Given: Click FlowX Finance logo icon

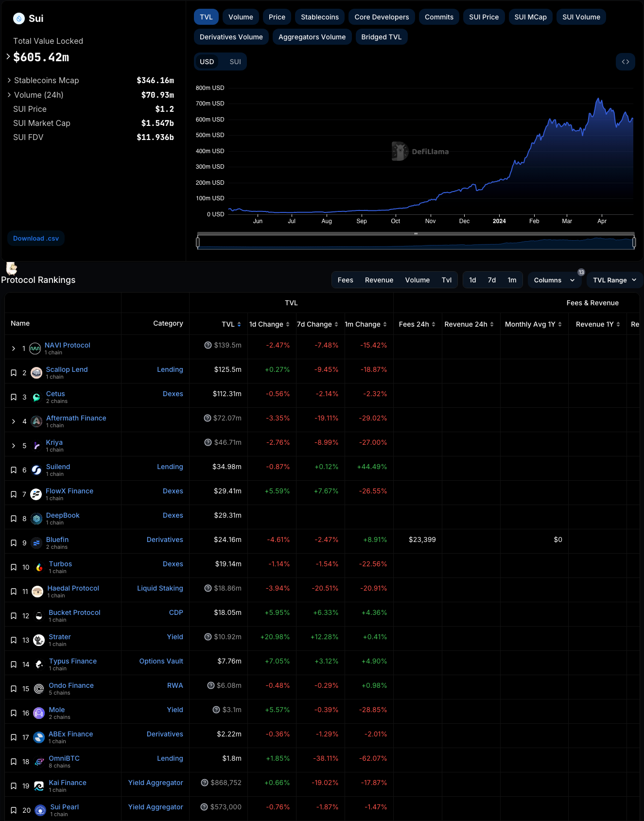Looking at the screenshot, I should (x=36, y=494).
